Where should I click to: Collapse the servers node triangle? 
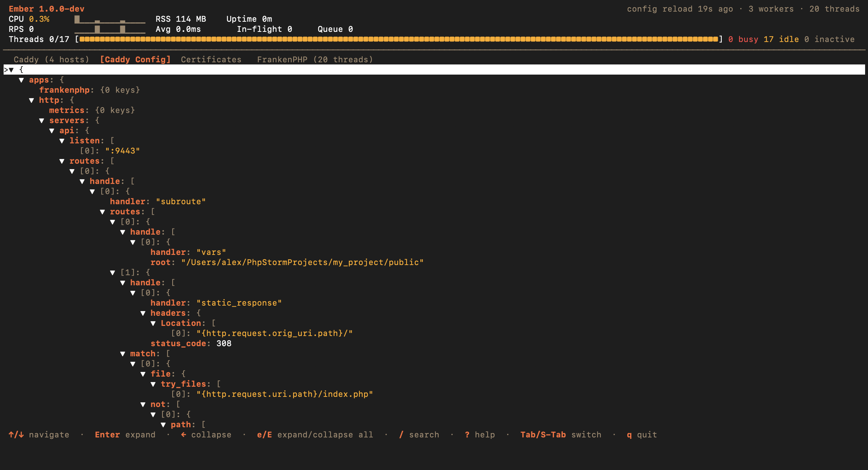(42, 121)
